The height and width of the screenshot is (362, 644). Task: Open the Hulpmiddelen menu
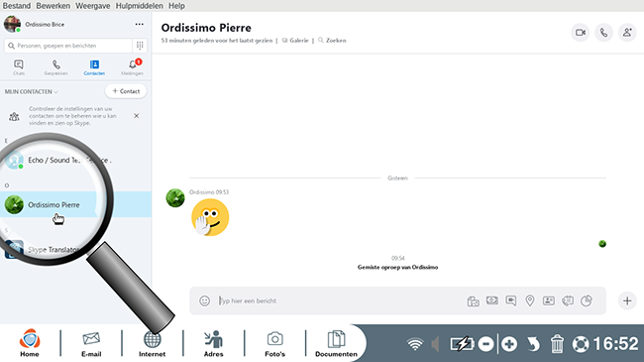click(x=140, y=6)
